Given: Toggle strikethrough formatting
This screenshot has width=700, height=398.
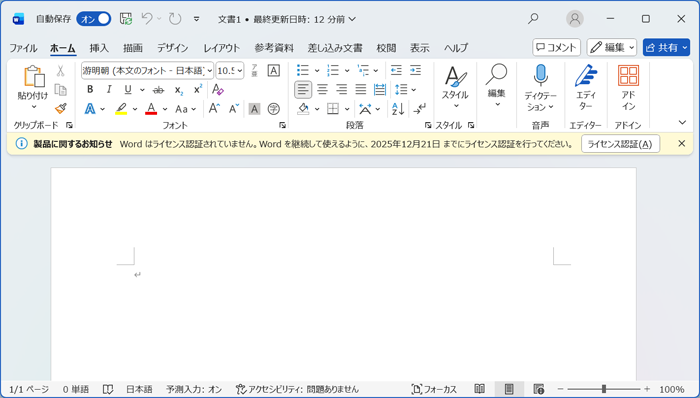Looking at the screenshot, I should 158,90.
